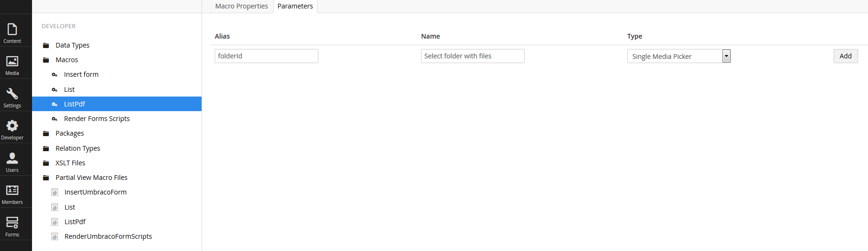Click the Alias column header
Viewport: 868px width, 251px height.
222,36
